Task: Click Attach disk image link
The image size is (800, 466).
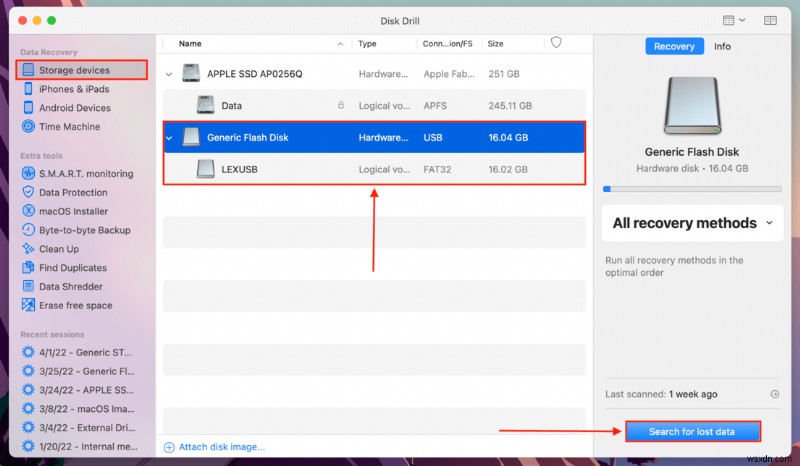Action: 214,447
